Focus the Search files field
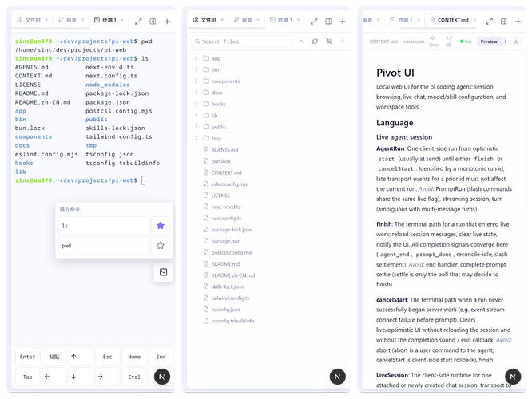The image size is (532, 399). tap(241, 41)
